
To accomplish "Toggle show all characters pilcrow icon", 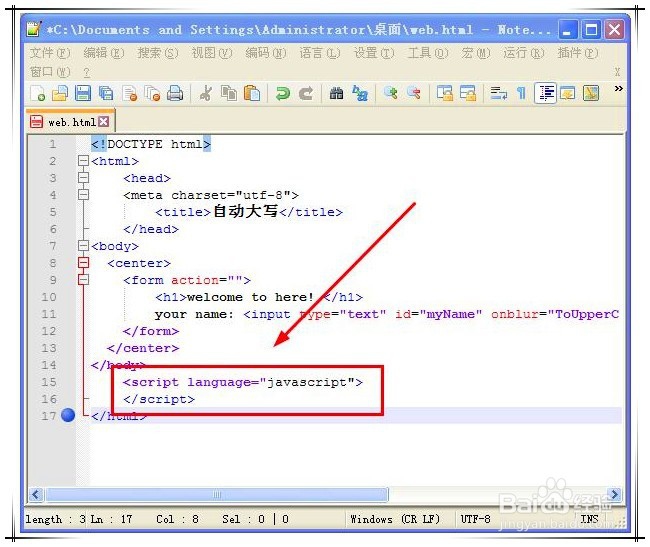I will (521, 93).
